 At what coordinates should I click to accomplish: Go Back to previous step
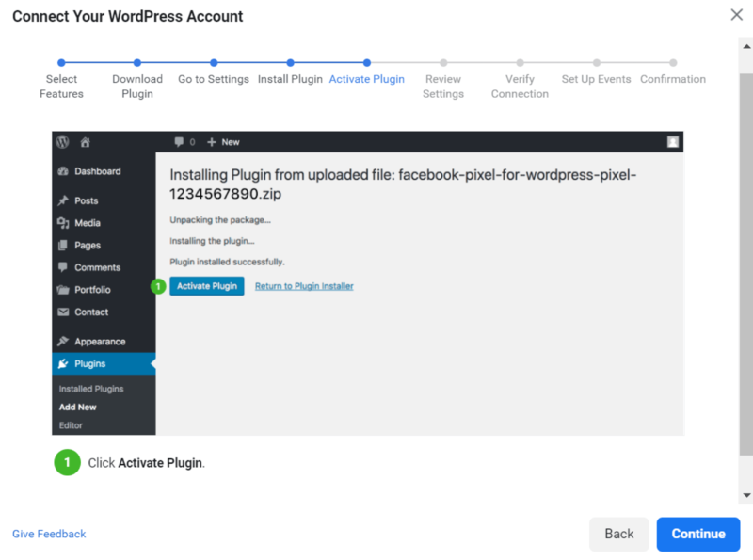pos(618,534)
